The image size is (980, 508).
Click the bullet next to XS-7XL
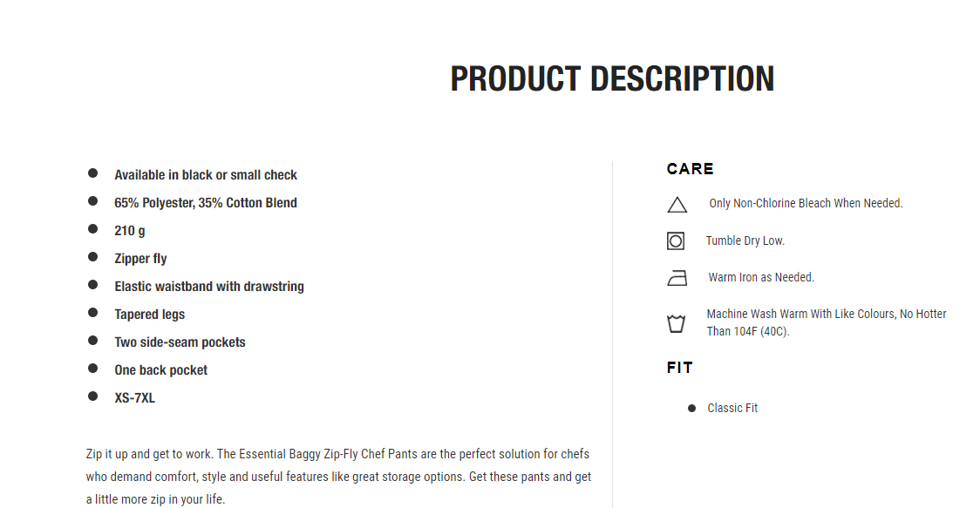(x=93, y=396)
